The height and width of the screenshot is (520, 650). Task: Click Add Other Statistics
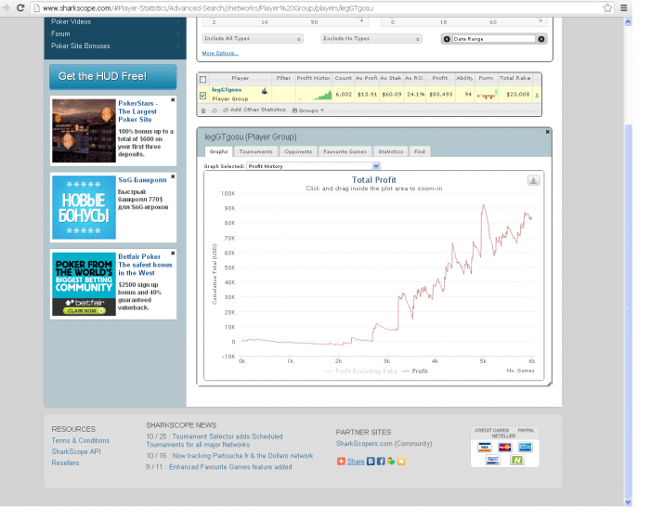(x=255, y=110)
